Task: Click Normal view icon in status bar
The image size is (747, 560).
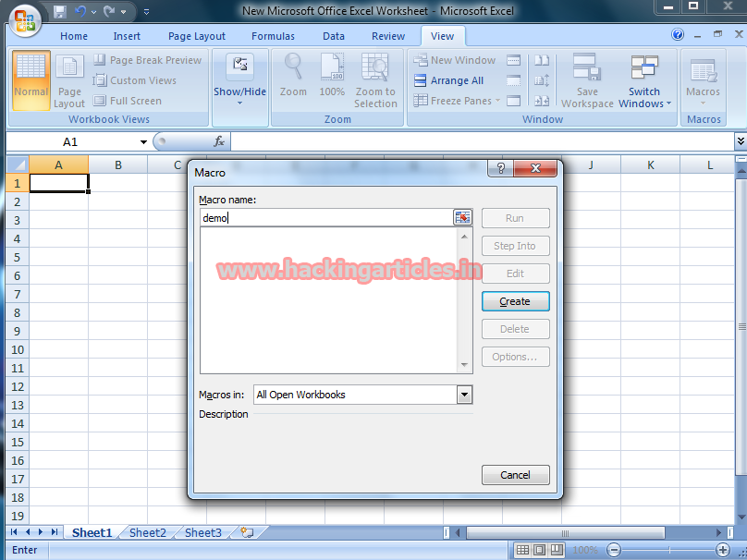Action: click(x=522, y=550)
